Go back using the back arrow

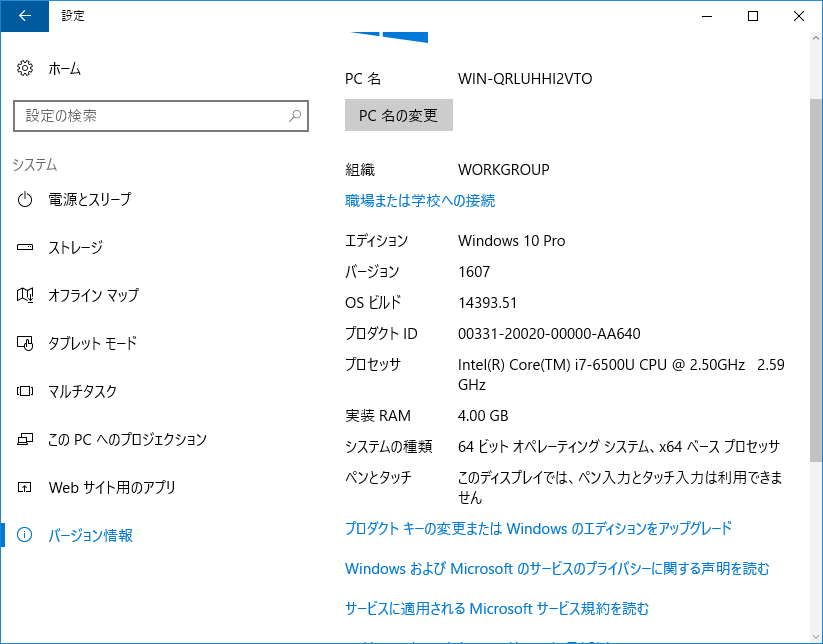pyautogui.click(x=25, y=16)
